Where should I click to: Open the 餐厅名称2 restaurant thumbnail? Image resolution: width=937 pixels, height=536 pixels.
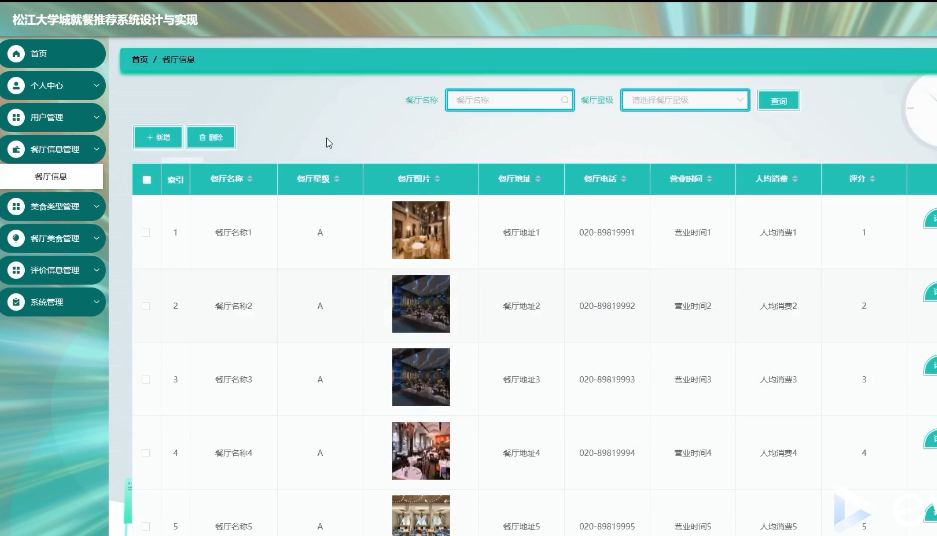click(x=421, y=304)
